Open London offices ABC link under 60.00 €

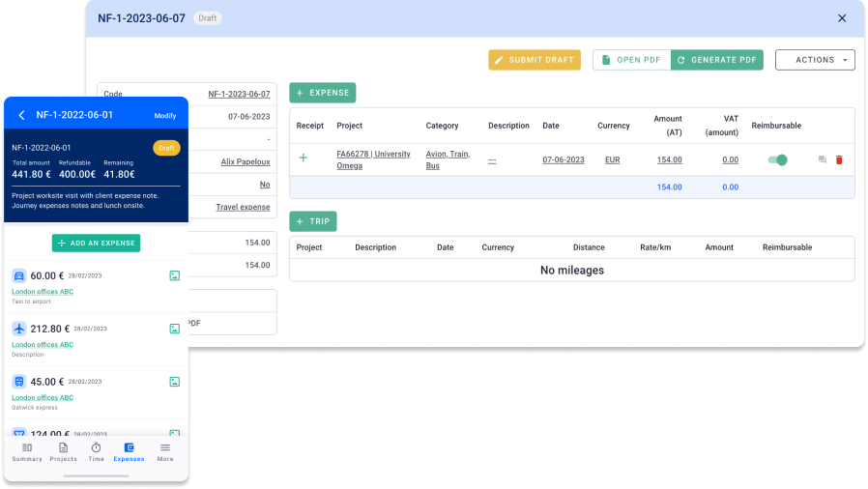pyautogui.click(x=43, y=292)
